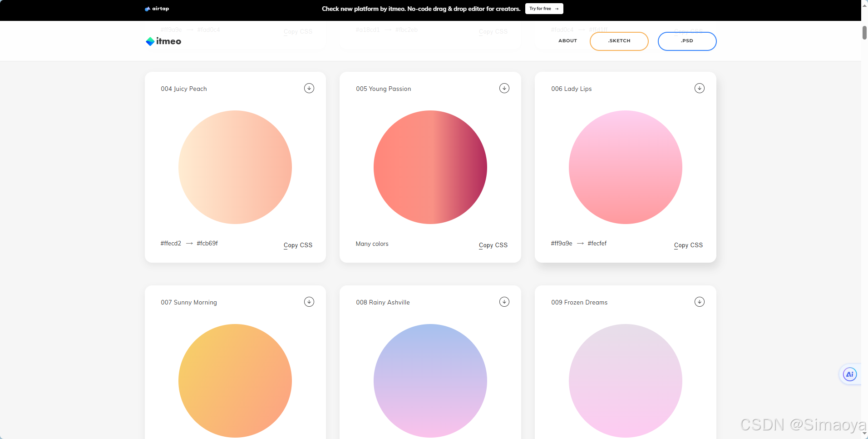
Task: Select the Juicy Peach gradient circle
Action: [235, 167]
